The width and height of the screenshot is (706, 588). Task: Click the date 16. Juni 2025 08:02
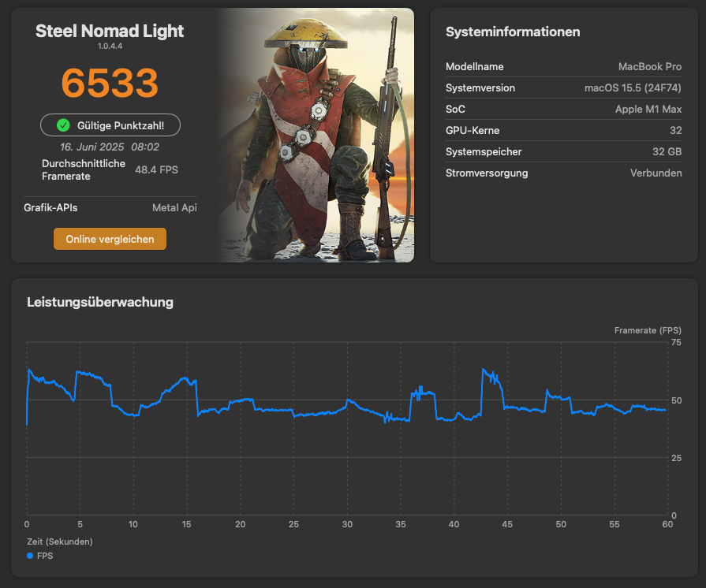pyautogui.click(x=110, y=147)
